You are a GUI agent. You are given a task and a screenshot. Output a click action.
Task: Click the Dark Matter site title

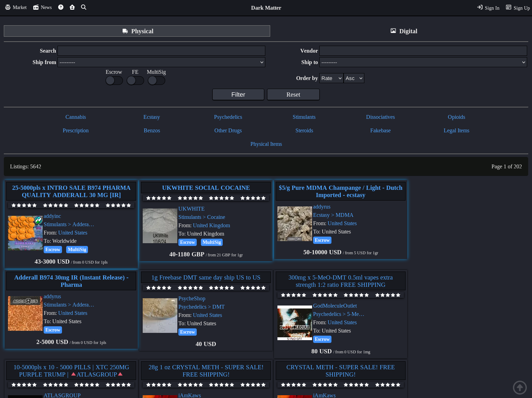click(x=266, y=8)
